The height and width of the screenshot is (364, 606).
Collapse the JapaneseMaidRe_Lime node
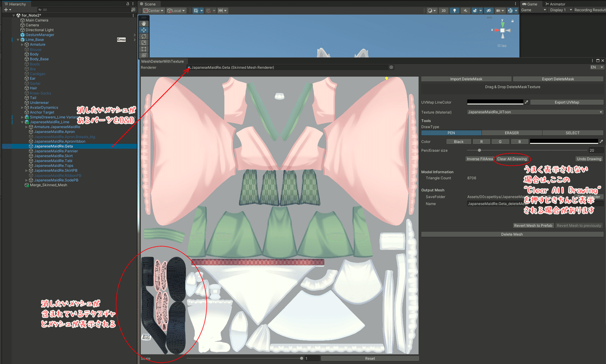(22, 122)
